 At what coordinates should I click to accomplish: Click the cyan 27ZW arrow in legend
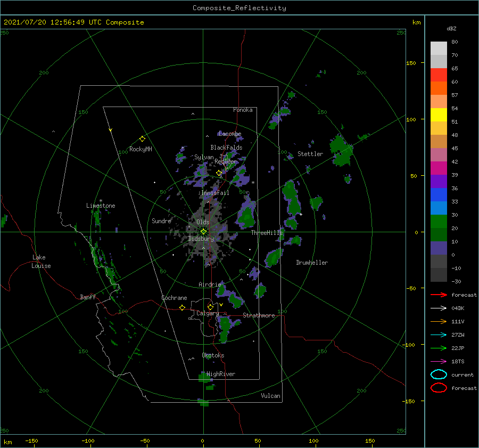(x=439, y=335)
